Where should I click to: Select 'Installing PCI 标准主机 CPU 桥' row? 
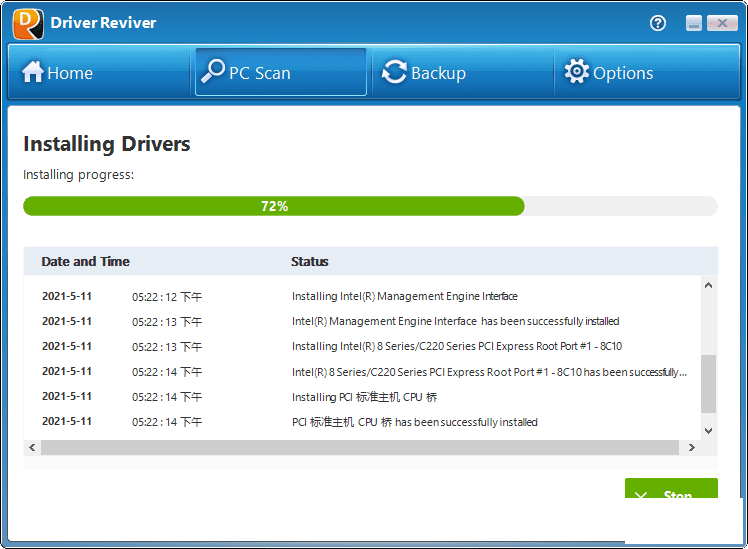pyautogui.click(x=363, y=397)
